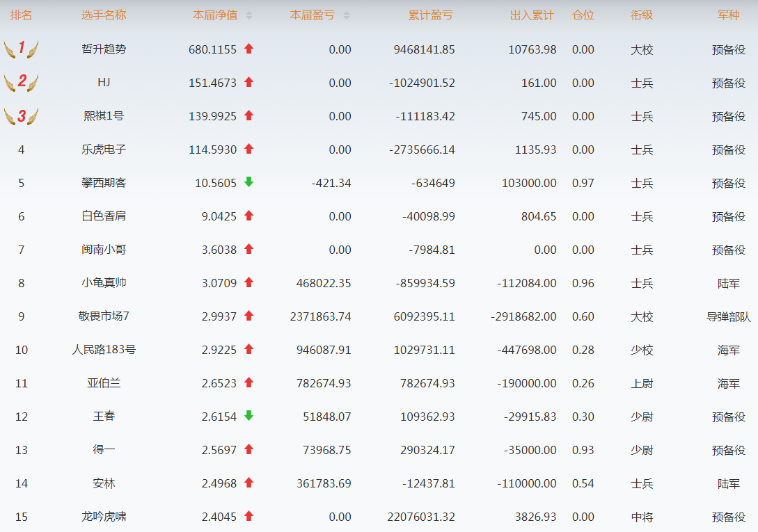Click cumulative profit 22076031.32
Screen dimensions: 758x532
click(421, 517)
